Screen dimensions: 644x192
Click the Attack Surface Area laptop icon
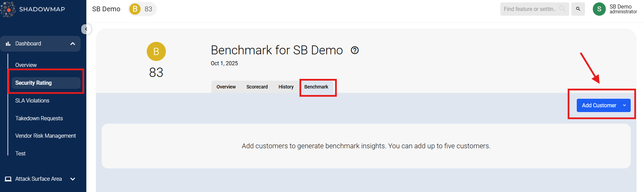pos(8,179)
